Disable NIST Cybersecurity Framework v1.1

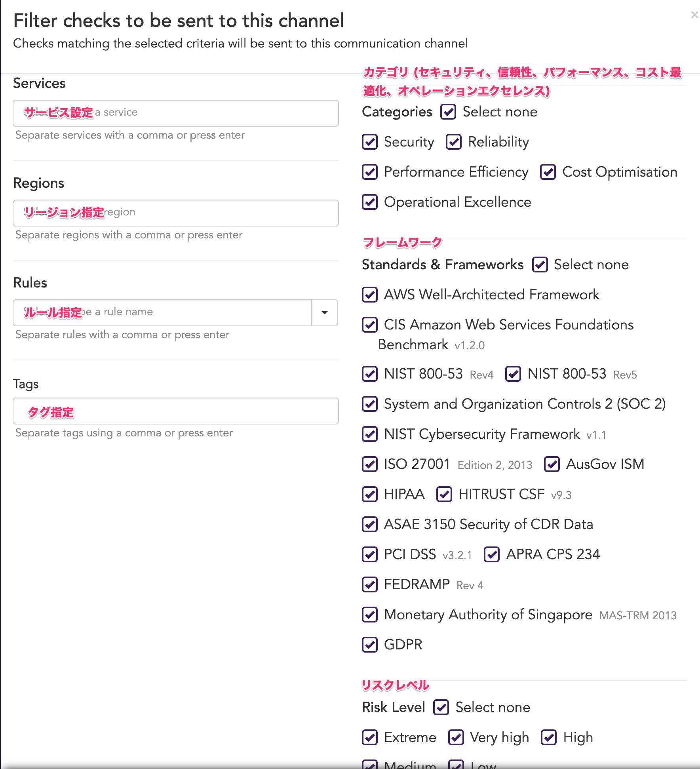click(370, 434)
